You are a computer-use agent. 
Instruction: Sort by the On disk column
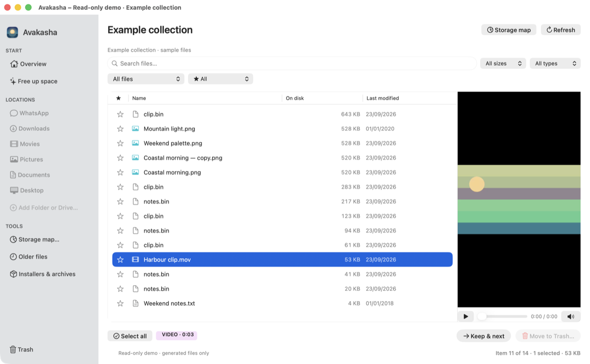[295, 98]
